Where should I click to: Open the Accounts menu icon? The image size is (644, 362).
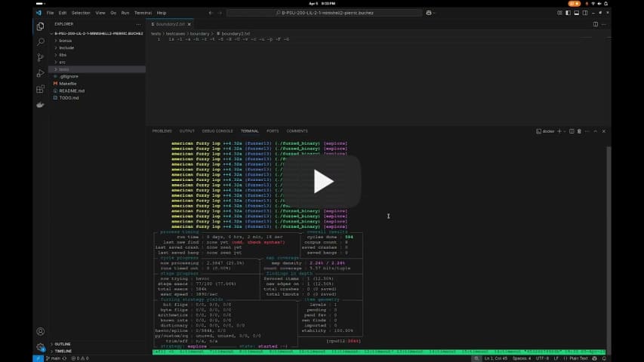point(40,331)
